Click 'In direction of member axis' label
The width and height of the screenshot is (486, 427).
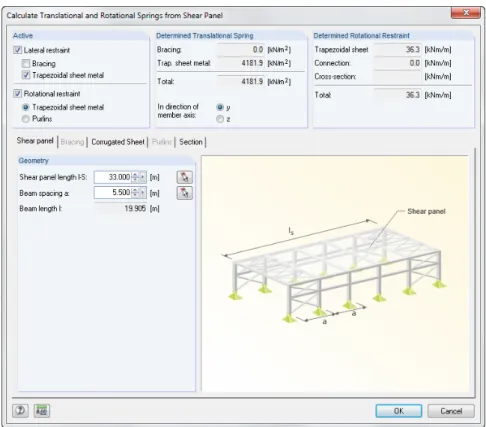[178, 111]
